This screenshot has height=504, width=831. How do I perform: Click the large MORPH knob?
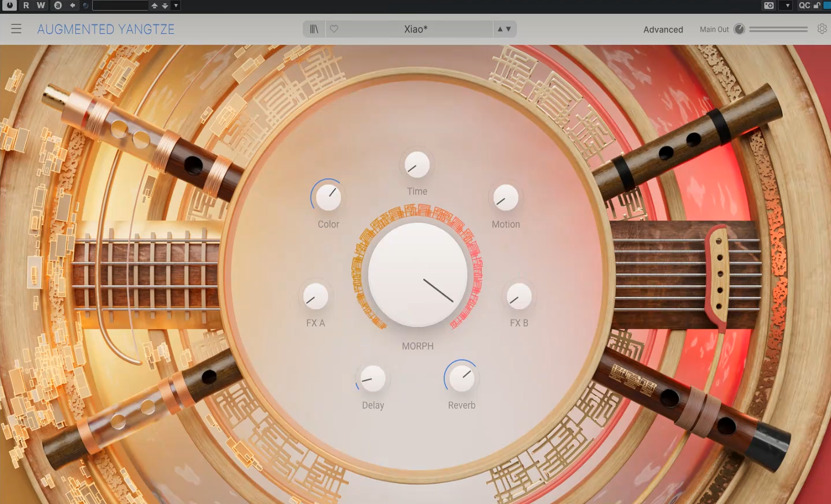tap(418, 274)
